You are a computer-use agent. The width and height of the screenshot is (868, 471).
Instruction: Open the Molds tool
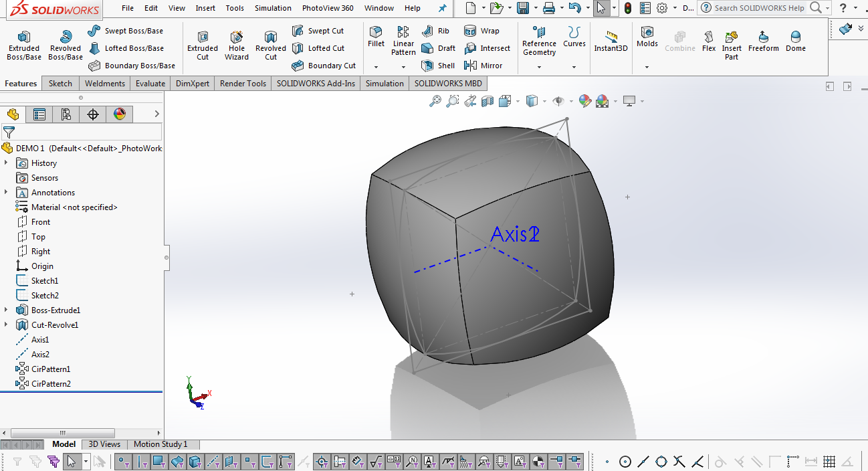pos(647,37)
